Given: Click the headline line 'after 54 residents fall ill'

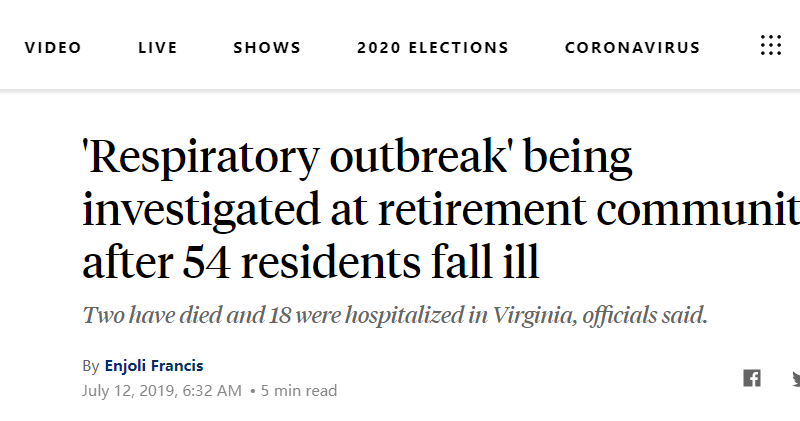Looking at the screenshot, I should point(311,262).
